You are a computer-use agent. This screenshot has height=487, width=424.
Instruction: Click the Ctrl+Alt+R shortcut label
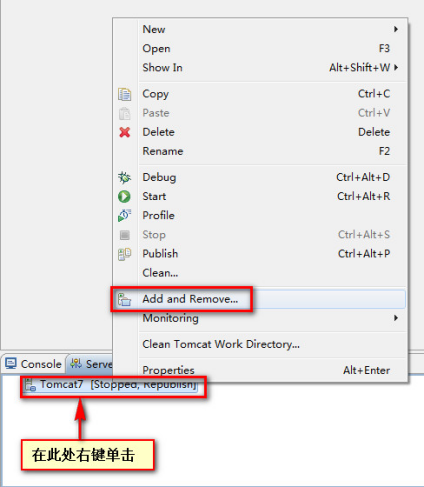pyautogui.click(x=363, y=196)
